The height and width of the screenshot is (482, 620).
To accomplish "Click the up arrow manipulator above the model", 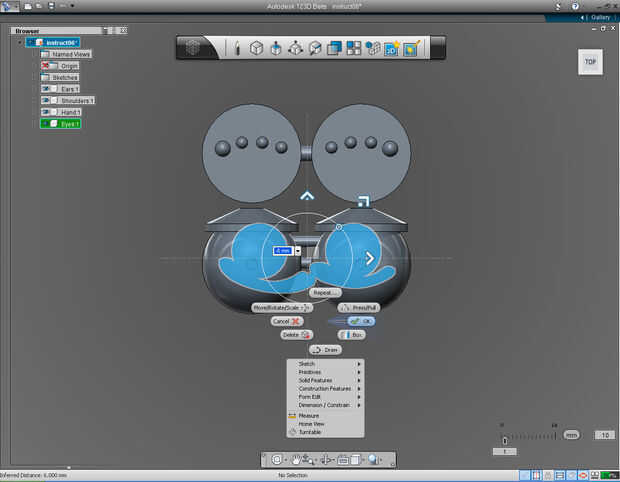I will [307, 196].
